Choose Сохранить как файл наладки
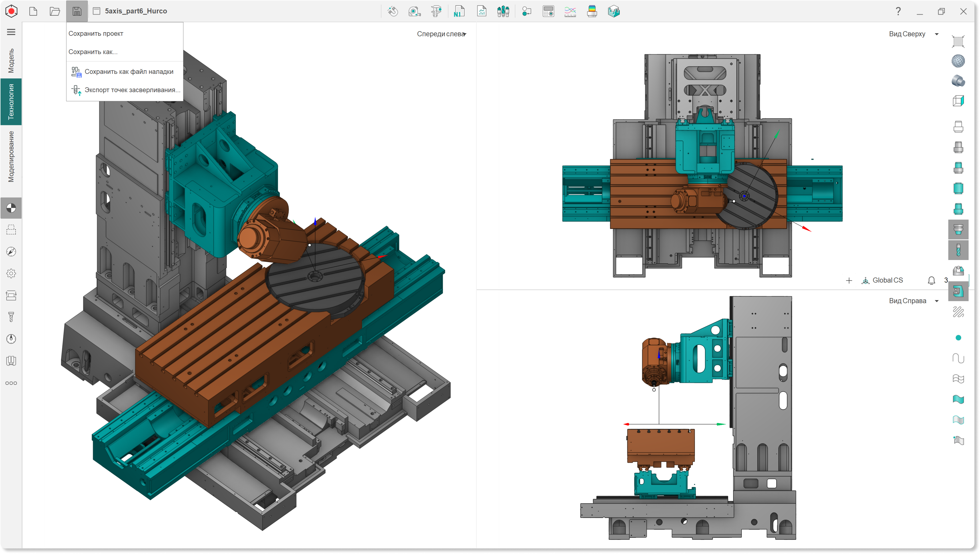 tap(128, 72)
